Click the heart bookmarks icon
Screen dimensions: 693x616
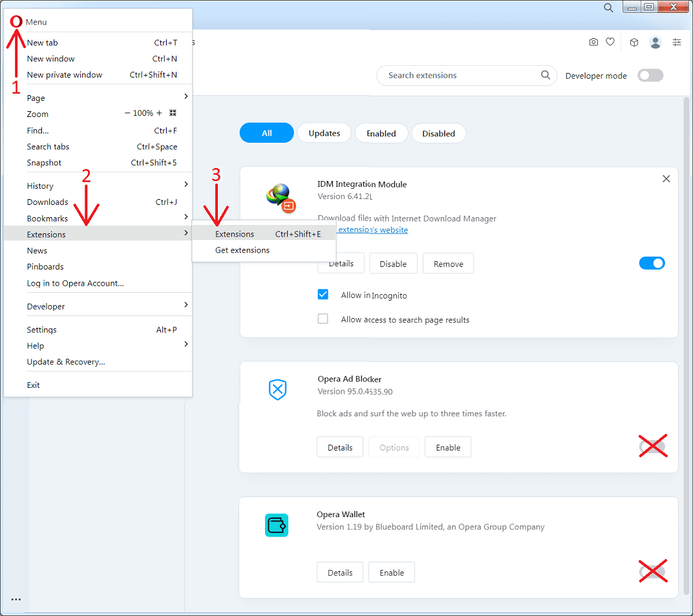click(x=610, y=42)
